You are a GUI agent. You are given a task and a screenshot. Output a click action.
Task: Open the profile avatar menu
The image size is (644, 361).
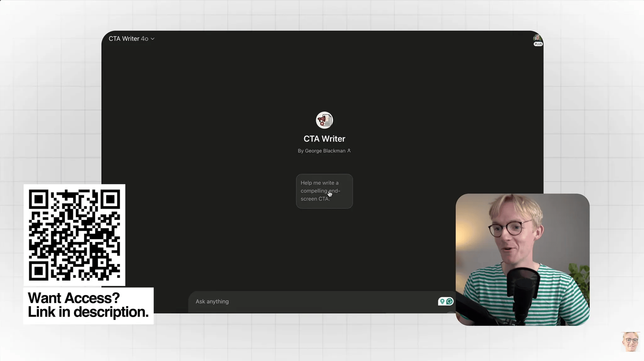[x=537, y=38]
